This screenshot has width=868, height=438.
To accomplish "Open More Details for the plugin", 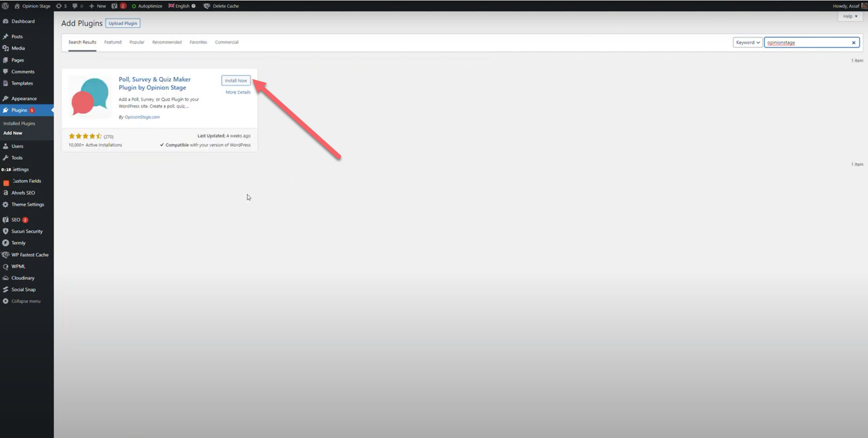I will (238, 92).
